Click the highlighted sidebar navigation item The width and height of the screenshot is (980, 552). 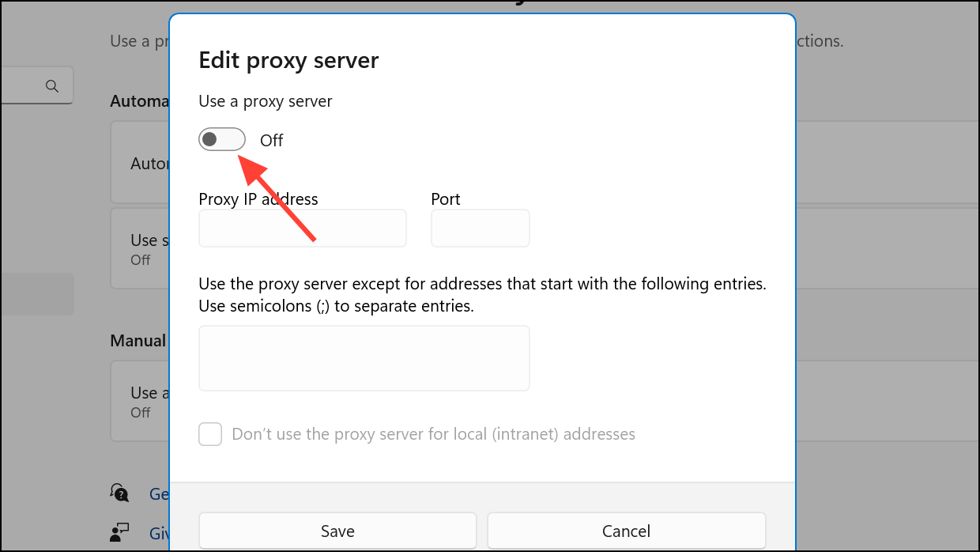point(36,293)
